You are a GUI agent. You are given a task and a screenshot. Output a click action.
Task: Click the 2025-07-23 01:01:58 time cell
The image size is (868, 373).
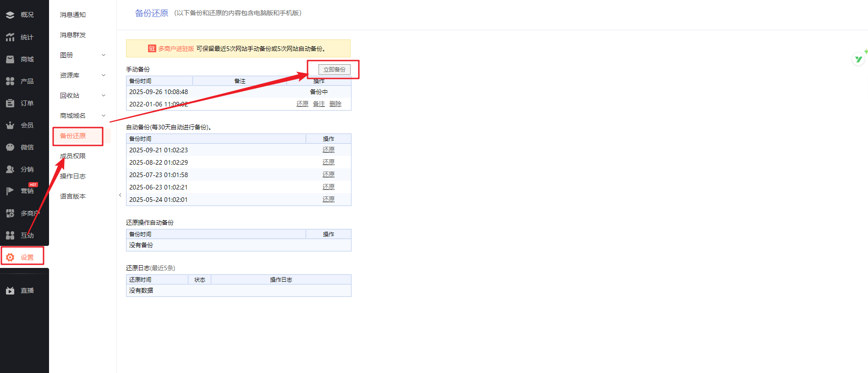coord(159,175)
